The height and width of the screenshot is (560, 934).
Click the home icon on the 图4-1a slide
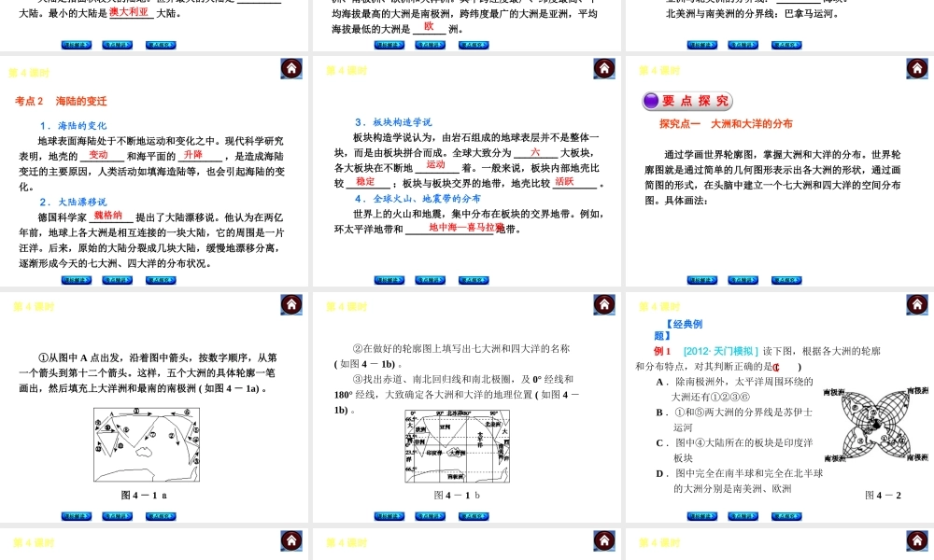[291, 304]
